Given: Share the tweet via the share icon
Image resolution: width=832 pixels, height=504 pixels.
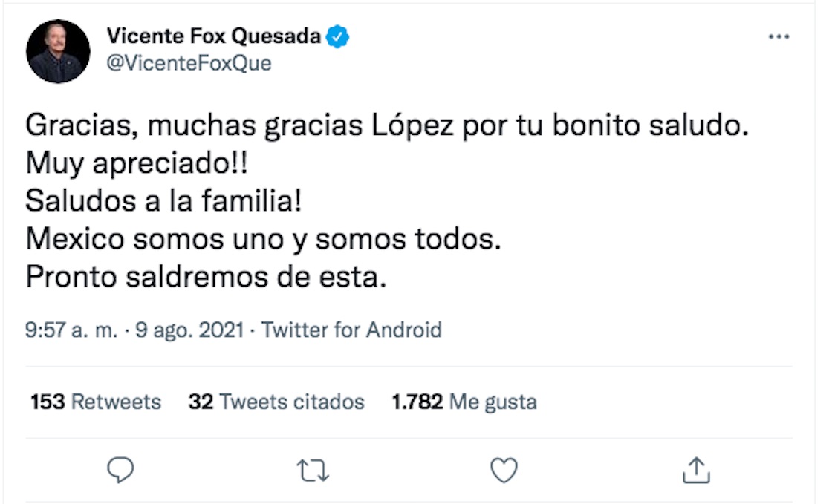Looking at the screenshot, I should coord(695,469).
